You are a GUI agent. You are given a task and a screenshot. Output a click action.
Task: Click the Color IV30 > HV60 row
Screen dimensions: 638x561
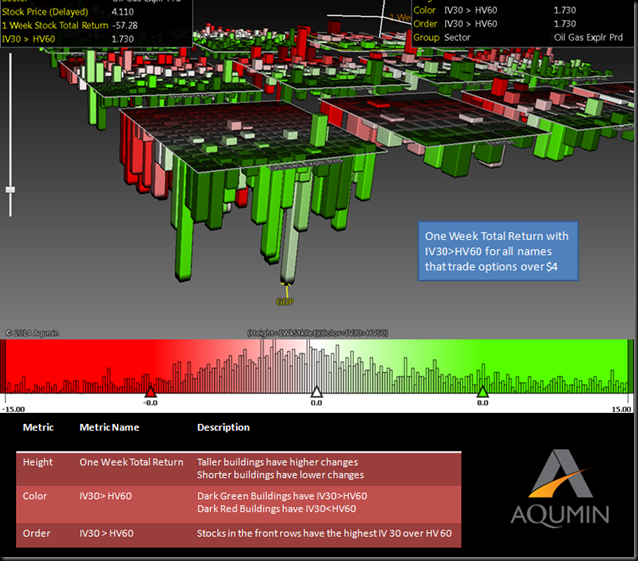click(495, 10)
